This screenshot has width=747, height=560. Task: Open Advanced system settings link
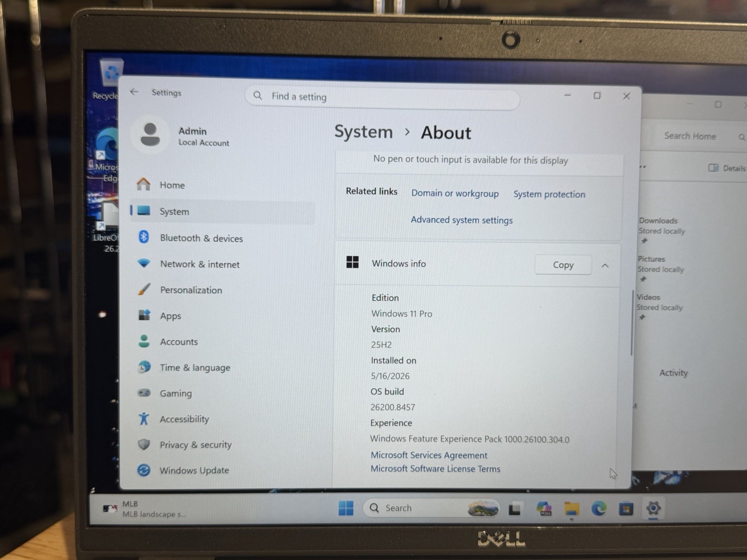coord(461,220)
